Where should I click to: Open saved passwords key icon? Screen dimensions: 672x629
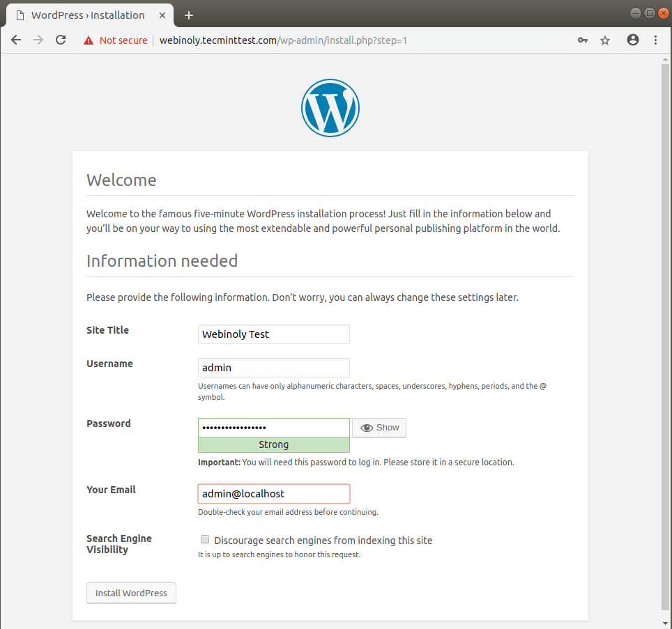[x=583, y=40]
